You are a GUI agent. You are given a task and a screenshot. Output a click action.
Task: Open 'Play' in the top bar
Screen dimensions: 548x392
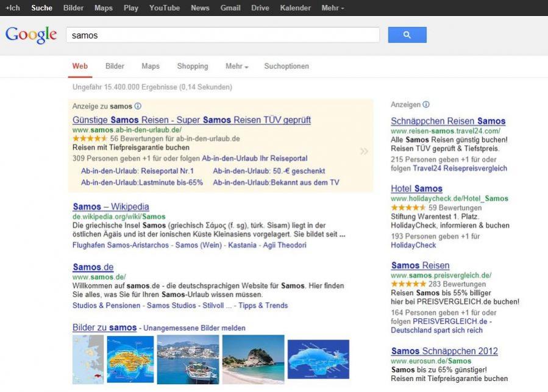coord(131,8)
